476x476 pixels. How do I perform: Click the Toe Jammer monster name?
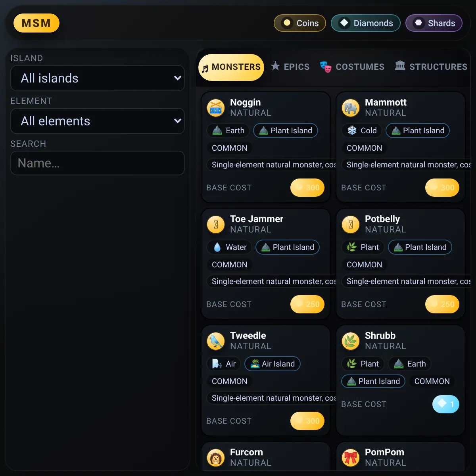pyautogui.click(x=257, y=219)
